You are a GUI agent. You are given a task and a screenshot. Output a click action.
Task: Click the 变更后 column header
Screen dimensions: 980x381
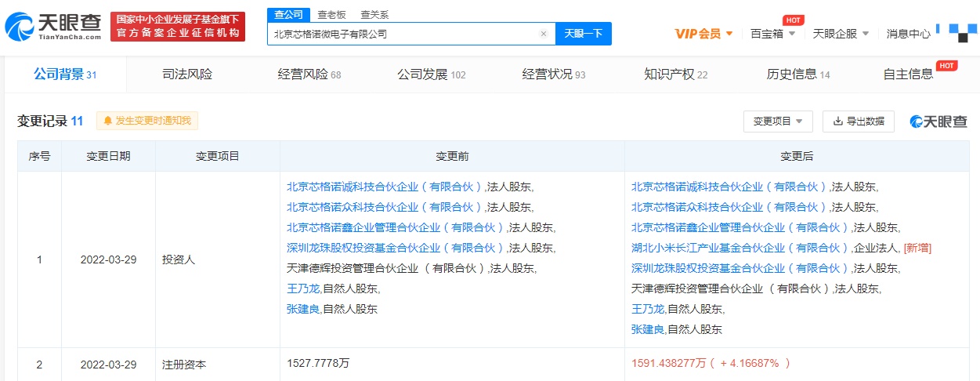[797, 156]
